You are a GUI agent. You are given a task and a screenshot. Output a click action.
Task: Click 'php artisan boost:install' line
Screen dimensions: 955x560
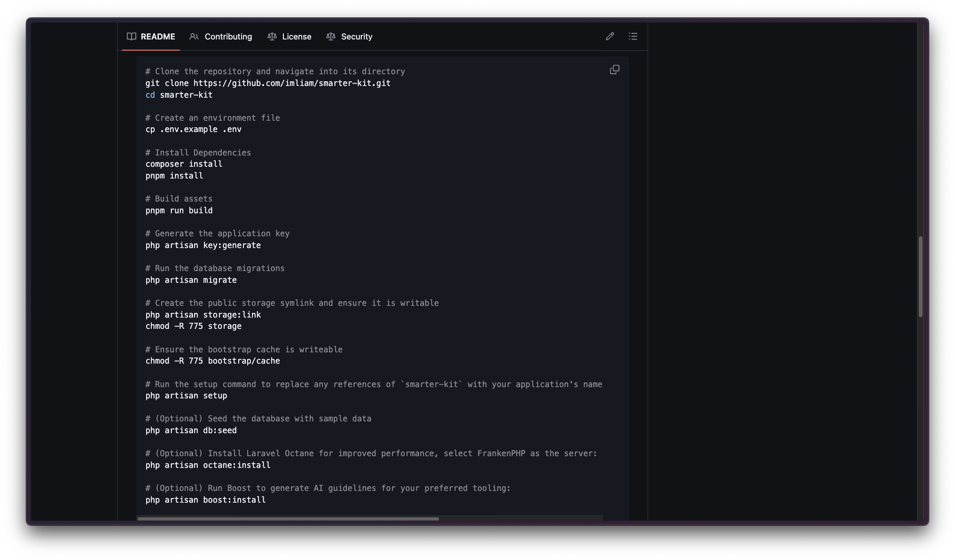click(x=206, y=500)
